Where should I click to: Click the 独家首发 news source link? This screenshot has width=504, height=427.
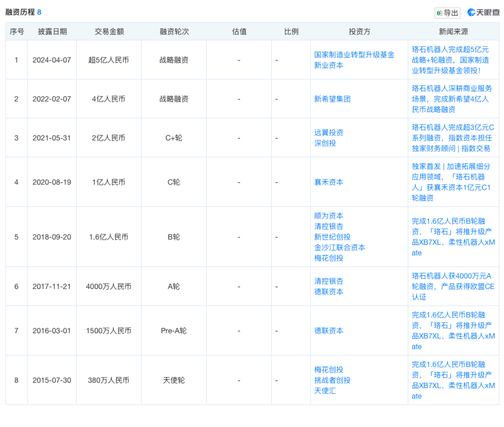click(x=453, y=182)
